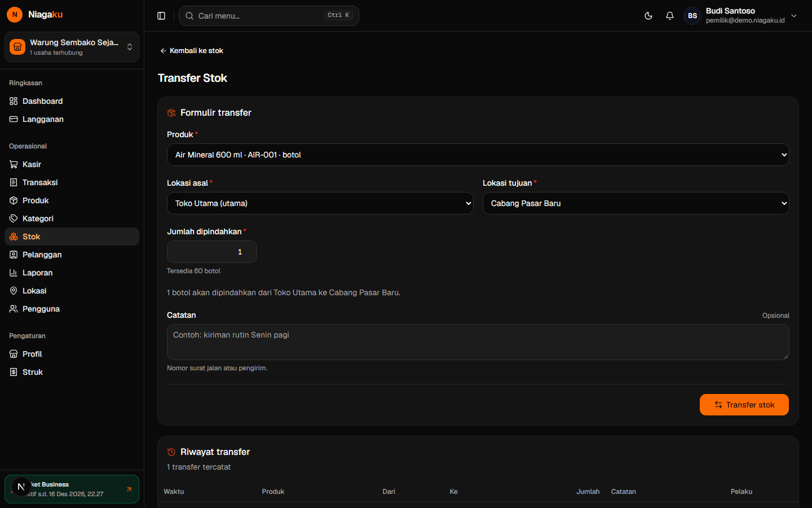Toggle the sidebar collapse icon
The height and width of the screenshot is (508, 812).
click(x=161, y=16)
